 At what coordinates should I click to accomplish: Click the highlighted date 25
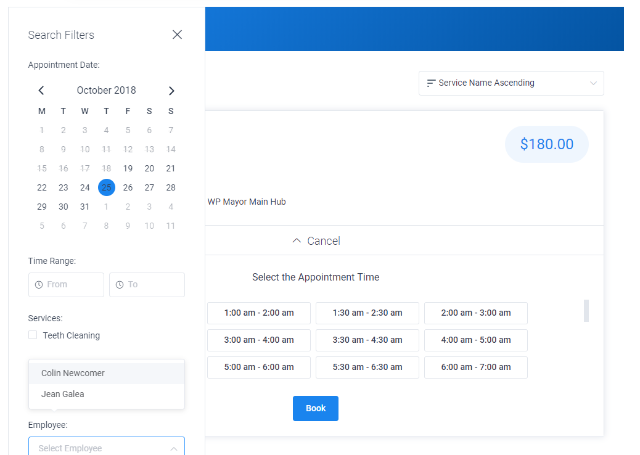107,188
